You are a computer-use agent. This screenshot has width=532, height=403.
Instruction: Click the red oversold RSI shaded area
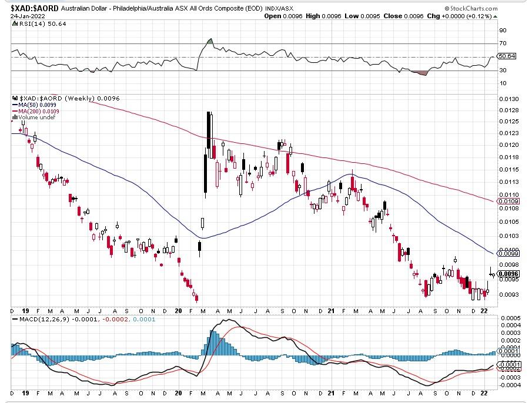420,73
